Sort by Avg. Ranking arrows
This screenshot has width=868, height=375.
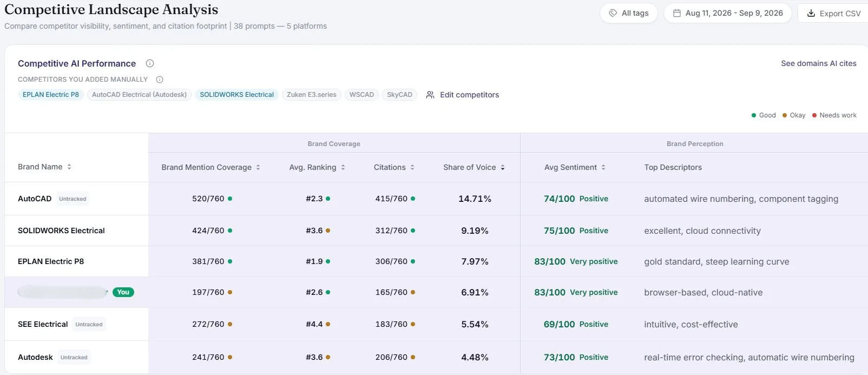click(343, 167)
